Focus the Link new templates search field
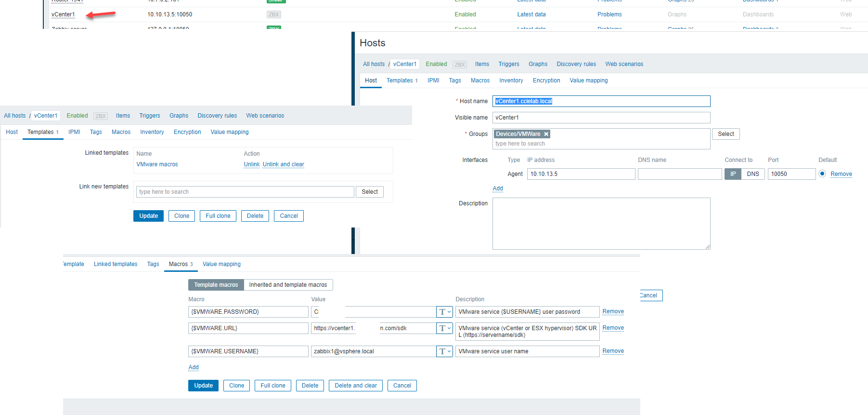868x415 pixels. [245, 192]
